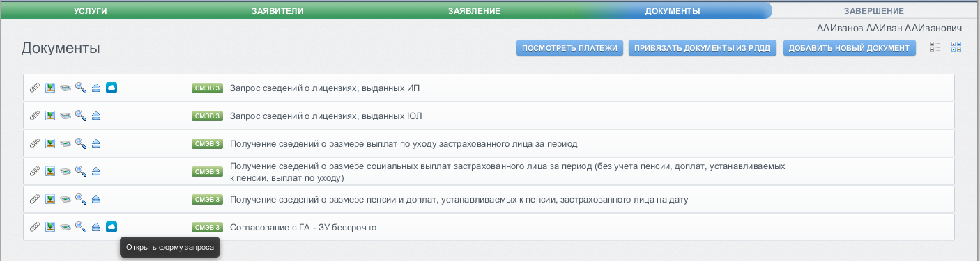
Task: Click paperclip icon in 'Согласование с ГА' row
Action: pos(34,227)
